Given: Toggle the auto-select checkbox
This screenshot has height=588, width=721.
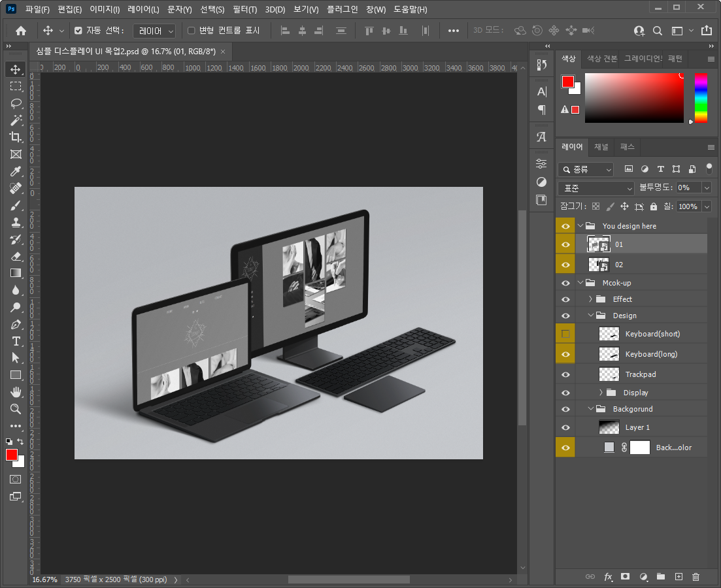Looking at the screenshot, I should click(78, 30).
